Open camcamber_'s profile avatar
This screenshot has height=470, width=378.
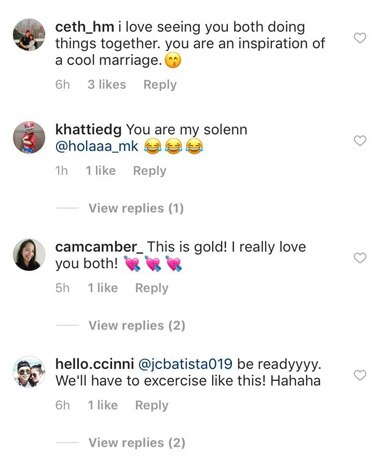click(29, 255)
